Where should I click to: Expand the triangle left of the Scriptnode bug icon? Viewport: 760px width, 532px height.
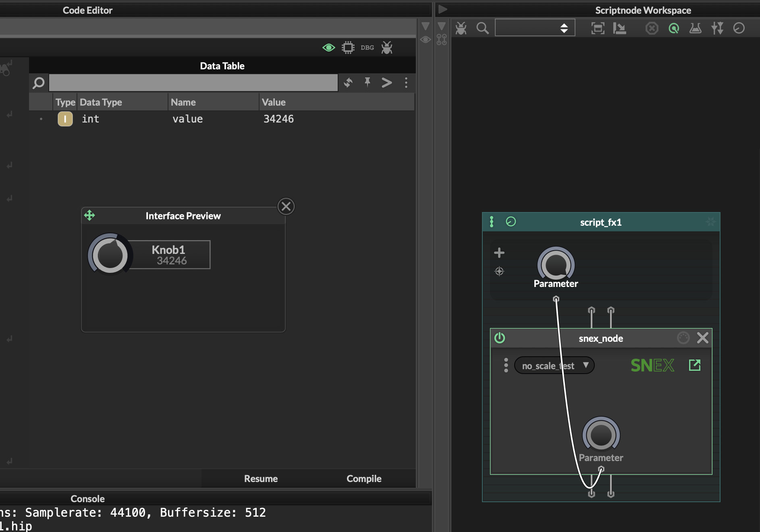[x=442, y=27]
